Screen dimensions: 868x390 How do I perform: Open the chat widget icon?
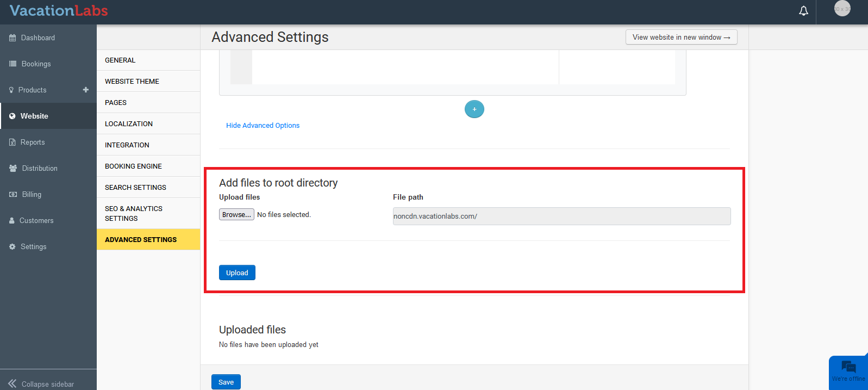click(x=848, y=367)
